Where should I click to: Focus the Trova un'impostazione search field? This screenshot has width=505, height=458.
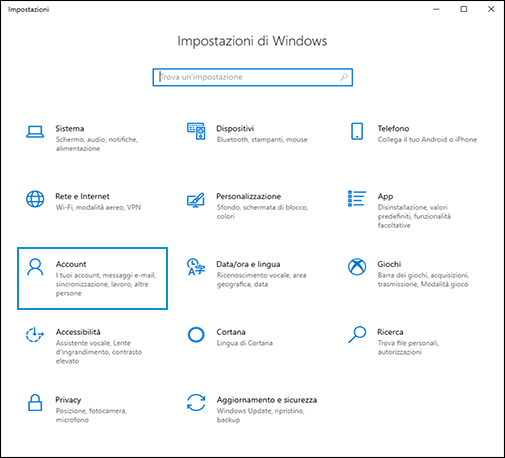[253, 77]
